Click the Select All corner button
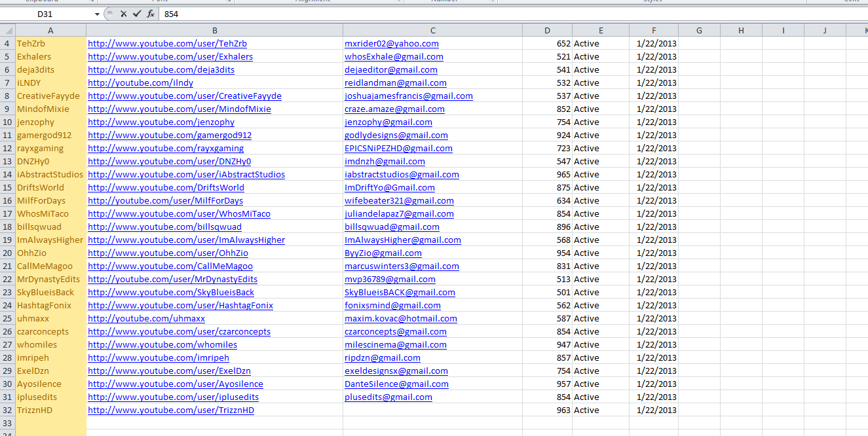The image size is (868, 436). [8, 30]
